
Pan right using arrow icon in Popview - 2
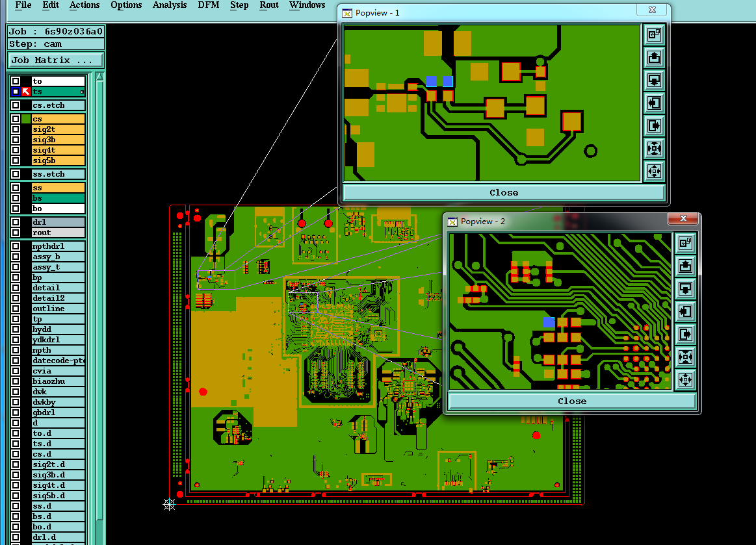[x=685, y=334]
